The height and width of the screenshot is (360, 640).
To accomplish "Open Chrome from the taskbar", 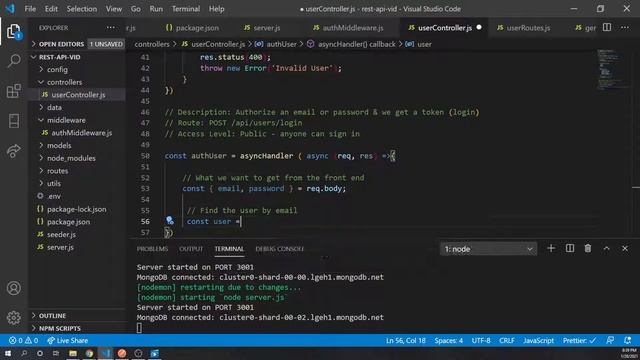I will click(89, 353).
